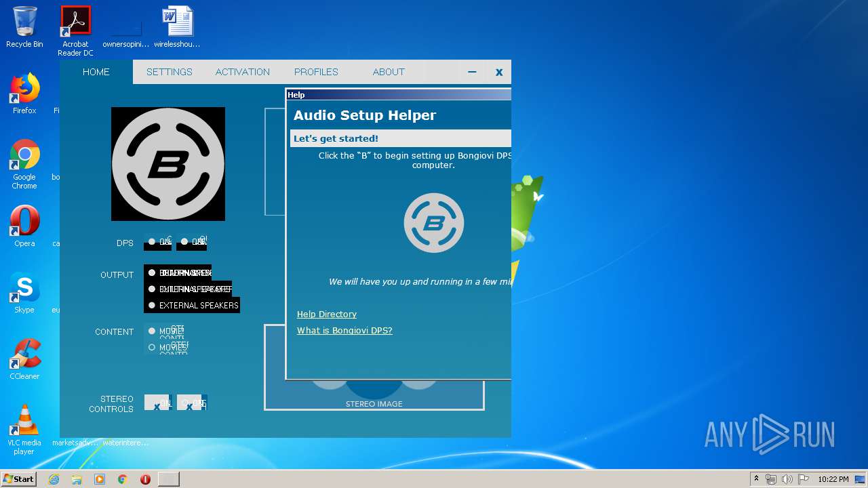Open the ABOUT tab
Viewport: 868px width, 488px height.
[x=389, y=72]
